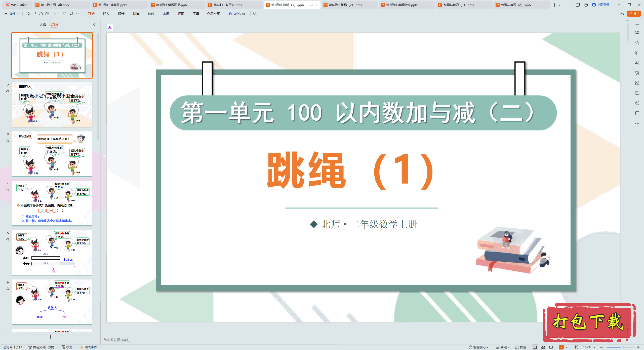Open reading view from the status bar icon
This screenshot has width=644, height=350.
click(x=551, y=347)
